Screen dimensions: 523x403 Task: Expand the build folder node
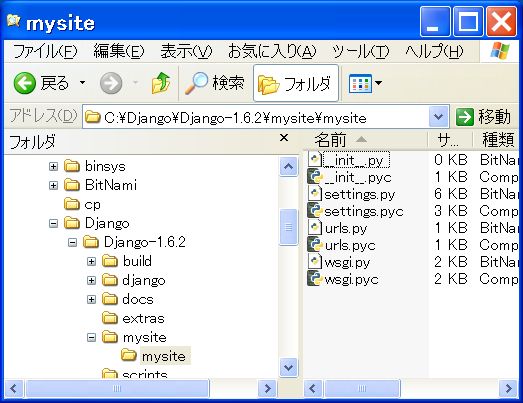coord(91,261)
